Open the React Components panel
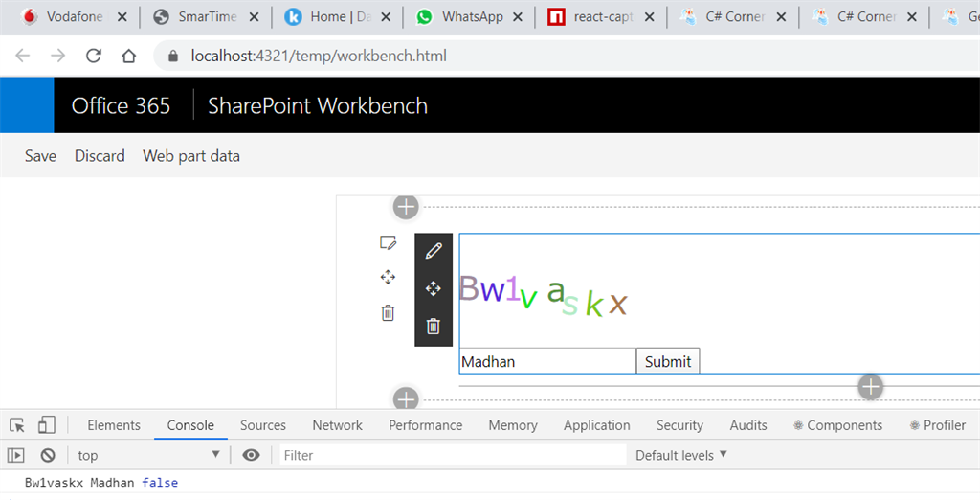The height and width of the screenshot is (500, 980). pos(838,425)
